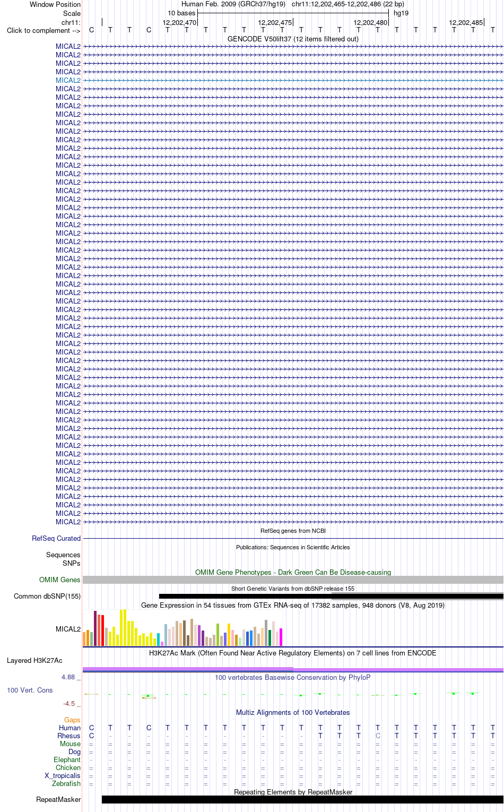Click the '10 bases' scale bar text
The image size is (504, 812).
point(181,13)
